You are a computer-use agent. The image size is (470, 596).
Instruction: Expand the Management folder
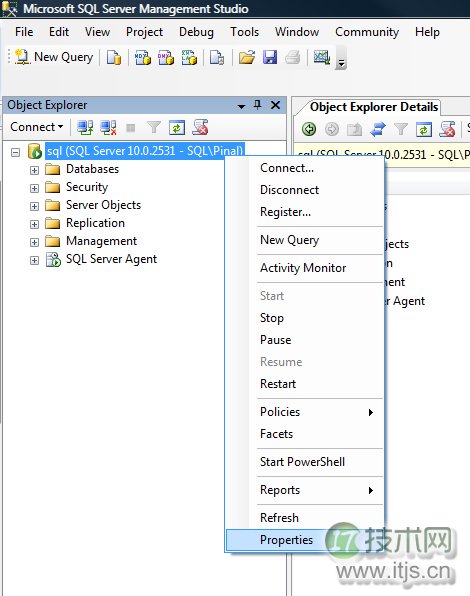[34, 243]
